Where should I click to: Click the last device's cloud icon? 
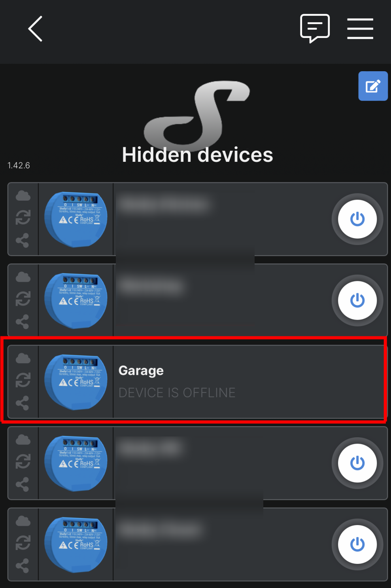(23, 521)
